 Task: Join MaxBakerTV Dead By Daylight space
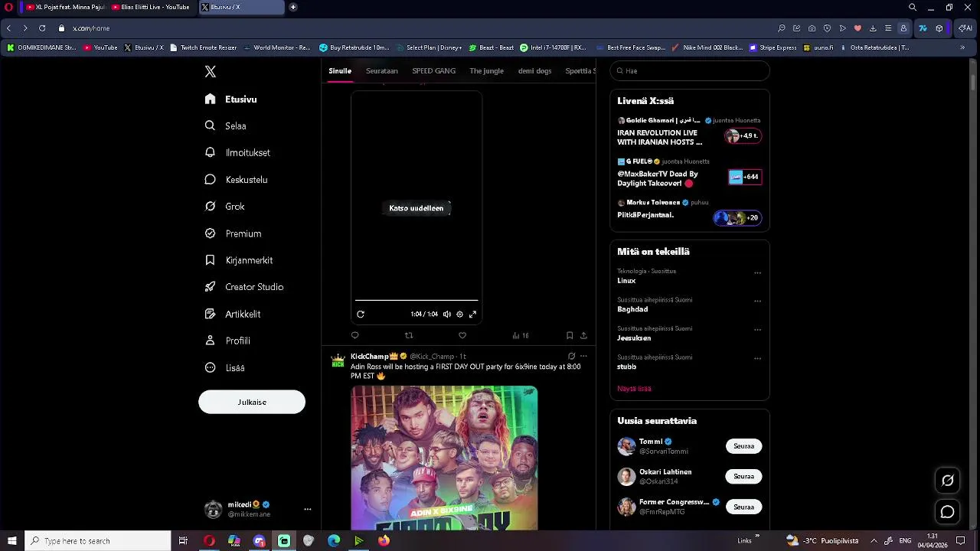pyautogui.click(x=744, y=177)
